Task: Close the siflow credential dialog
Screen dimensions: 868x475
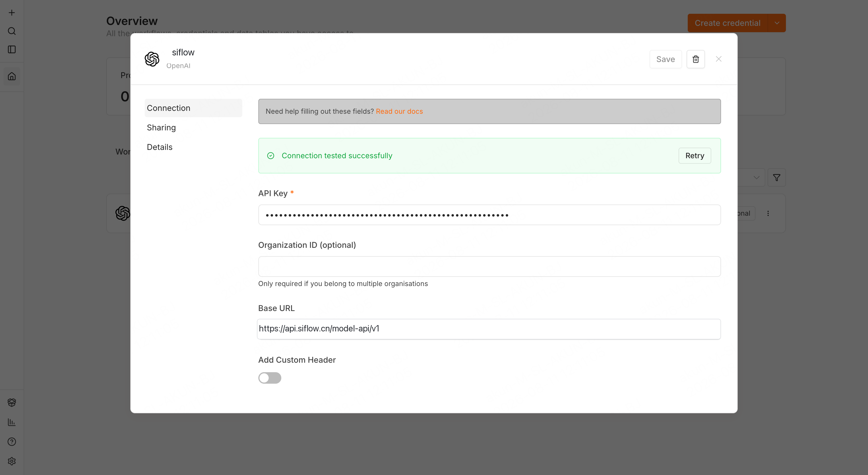Action: [719, 59]
